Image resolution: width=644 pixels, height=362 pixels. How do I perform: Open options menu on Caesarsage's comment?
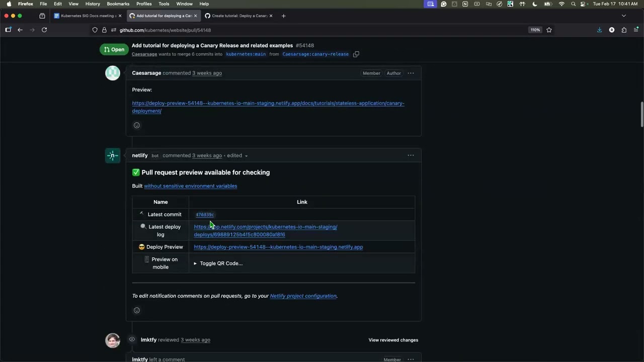(411, 73)
